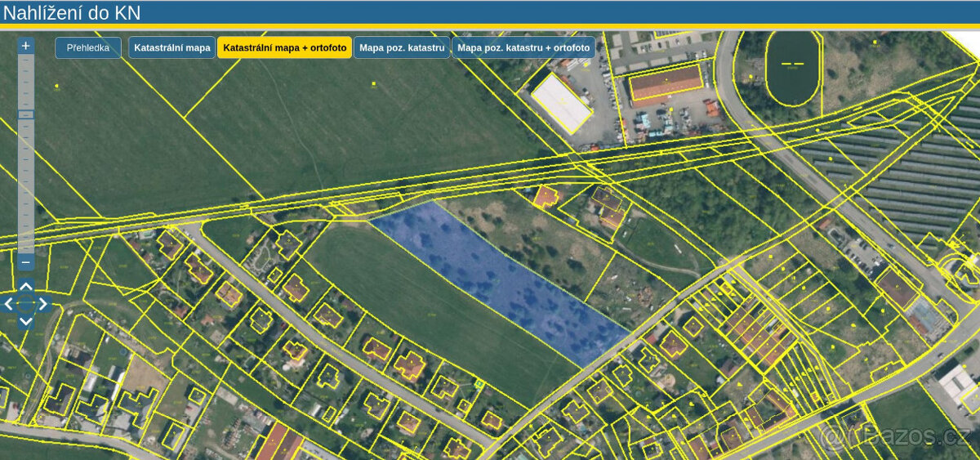This screenshot has height=460, width=980.
Task: Click the long orange-roofed building parcel
Action: pyautogui.click(x=666, y=83)
